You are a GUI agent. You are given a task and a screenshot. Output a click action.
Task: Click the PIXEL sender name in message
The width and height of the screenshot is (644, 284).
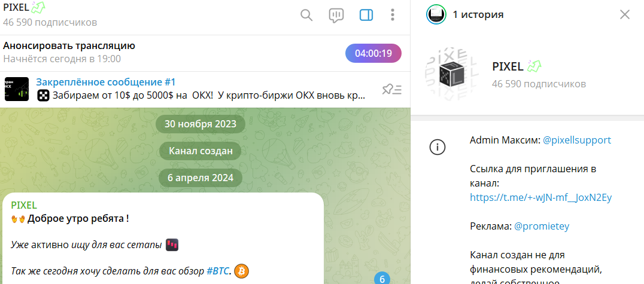24,205
